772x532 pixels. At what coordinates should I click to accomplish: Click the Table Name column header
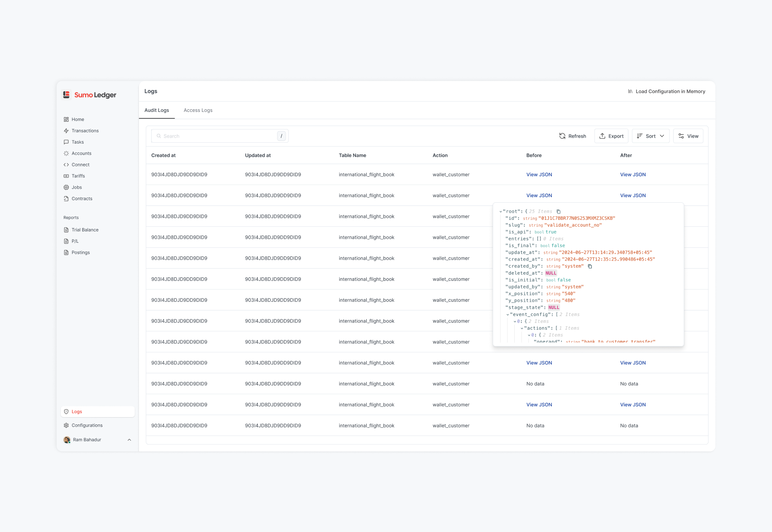tap(353, 155)
